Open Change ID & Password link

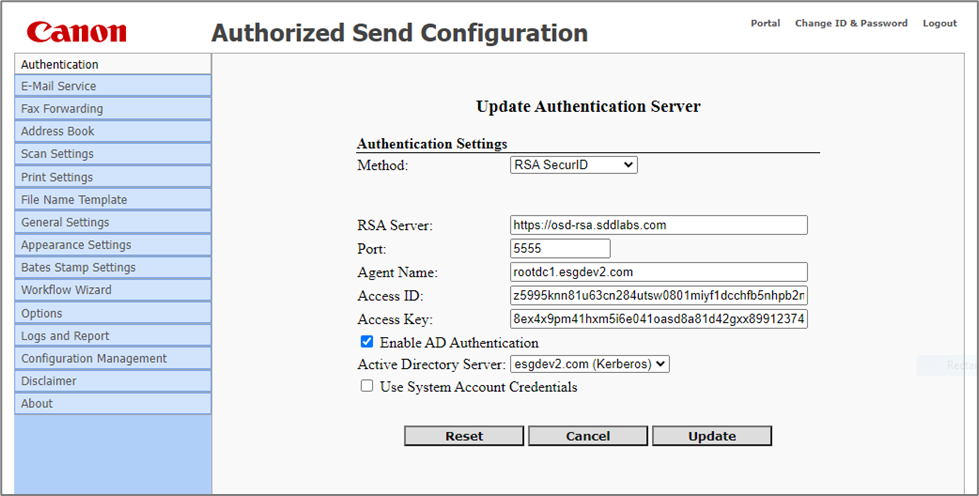(x=851, y=23)
